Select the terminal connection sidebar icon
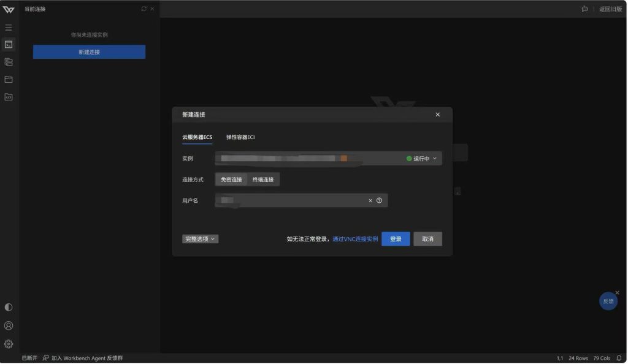This screenshot has width=628, height=364. 9,45
